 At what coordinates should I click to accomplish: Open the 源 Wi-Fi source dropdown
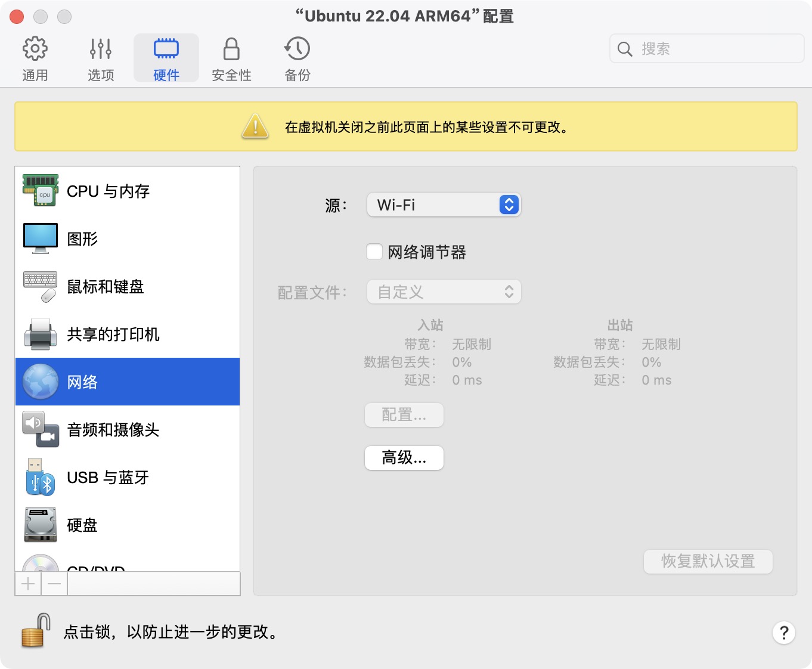pyautogui.click(x=444, y=205)
